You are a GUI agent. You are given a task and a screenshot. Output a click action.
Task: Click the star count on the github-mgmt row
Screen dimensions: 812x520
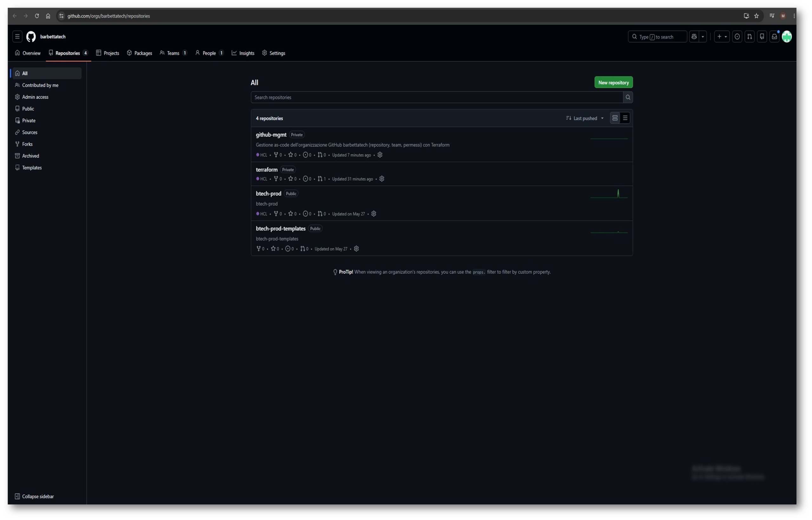(292, 155)
